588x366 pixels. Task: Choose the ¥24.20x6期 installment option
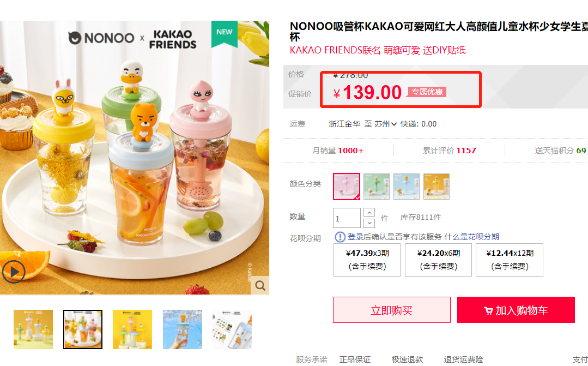[438, 260]
